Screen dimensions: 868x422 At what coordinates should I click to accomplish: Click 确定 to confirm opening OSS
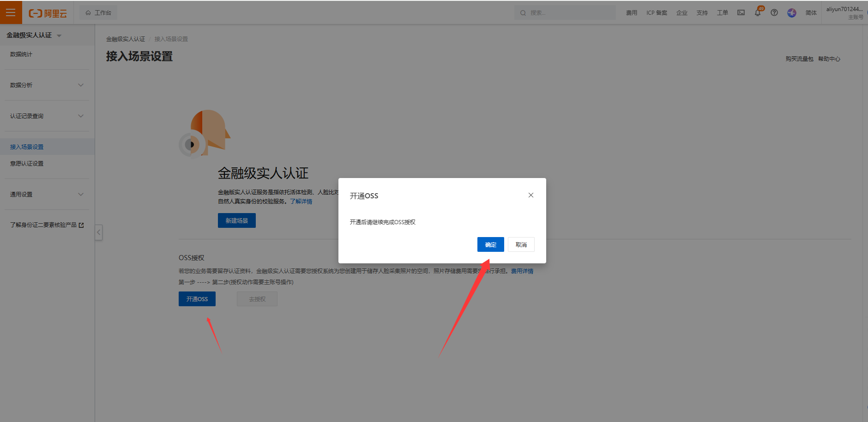pos(490,244)
